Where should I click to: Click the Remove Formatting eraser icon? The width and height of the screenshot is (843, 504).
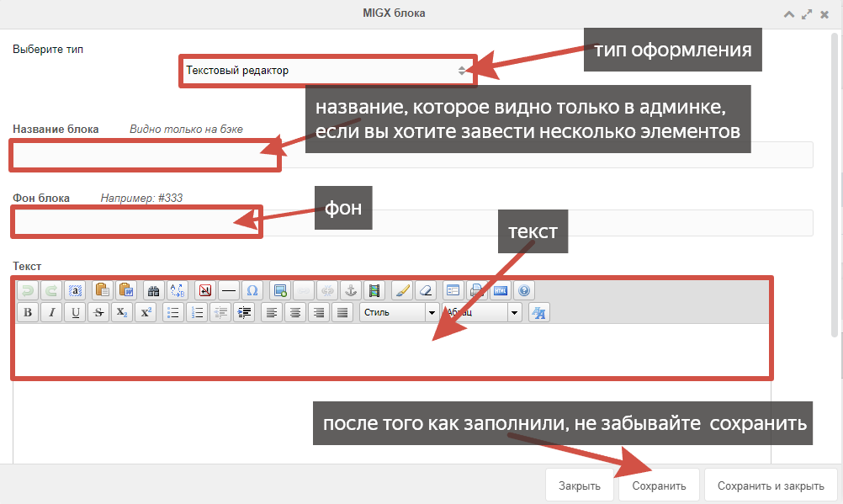coord(425,290)
